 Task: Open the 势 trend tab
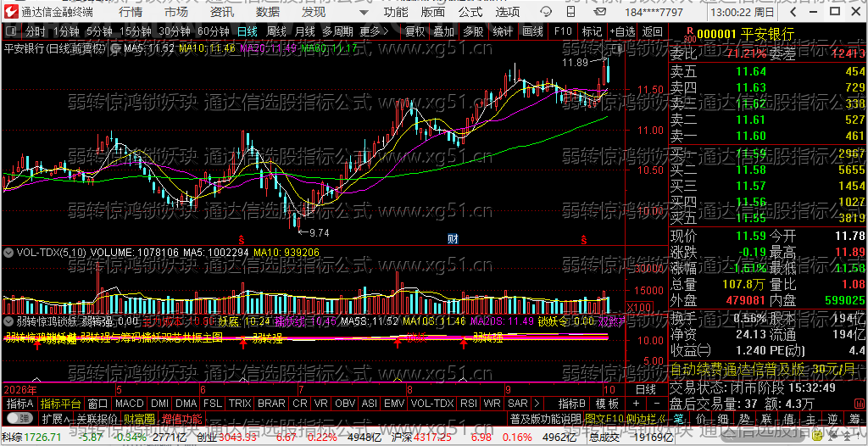tap(744, 417)
